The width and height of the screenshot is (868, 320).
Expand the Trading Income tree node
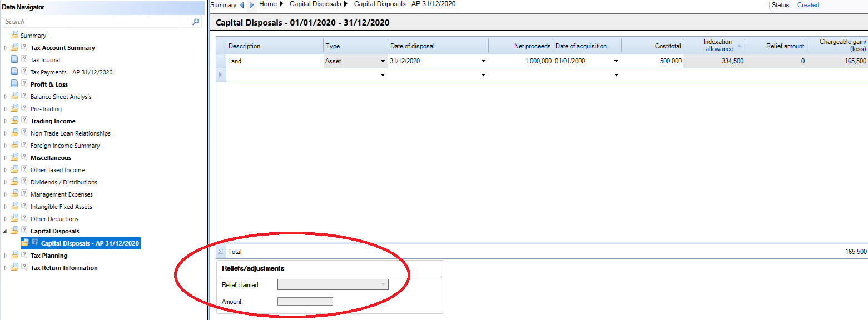pyautogui.click(x=6, y=121)
